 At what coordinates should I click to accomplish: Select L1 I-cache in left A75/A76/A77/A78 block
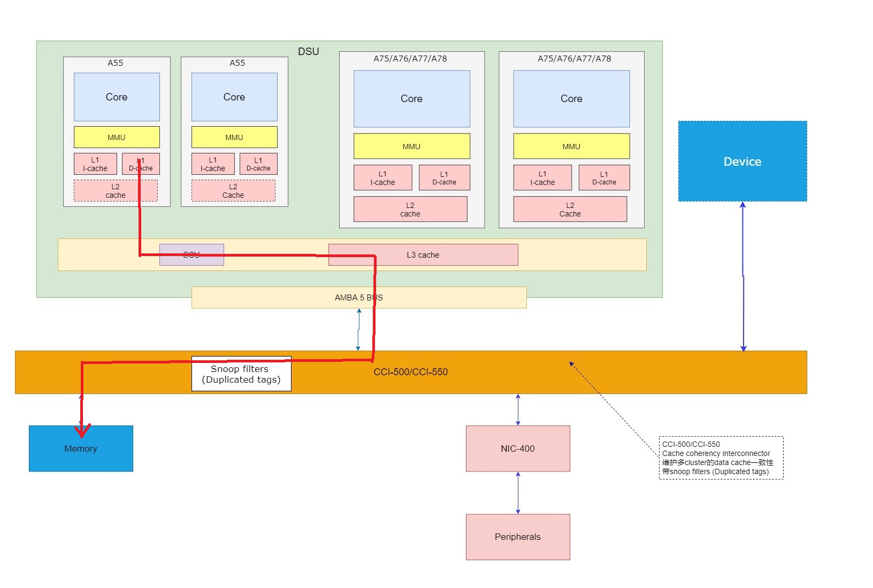click(x=383, y=178)
